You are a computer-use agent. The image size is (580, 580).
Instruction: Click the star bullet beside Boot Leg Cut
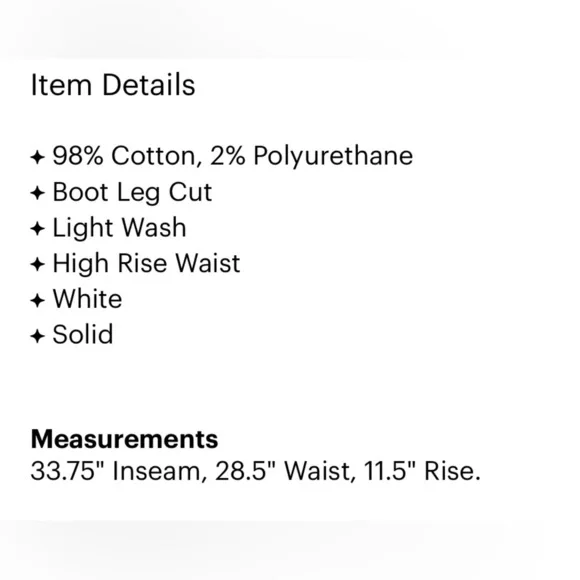[x=37, y=193]
